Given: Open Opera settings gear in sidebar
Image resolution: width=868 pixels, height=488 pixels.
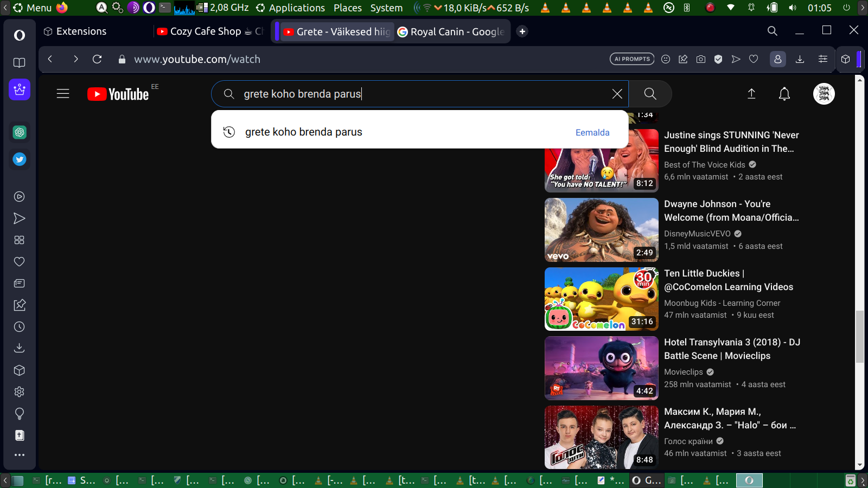Looking at the screenshot, I should 20,392.
